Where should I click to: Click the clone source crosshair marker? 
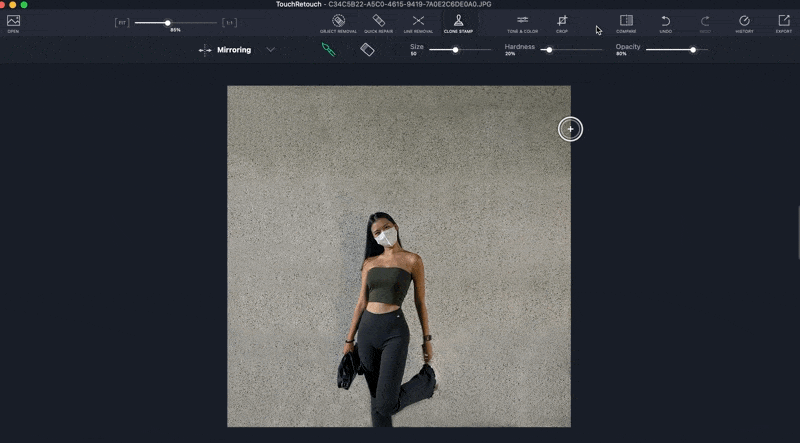[x=570, y=129]
